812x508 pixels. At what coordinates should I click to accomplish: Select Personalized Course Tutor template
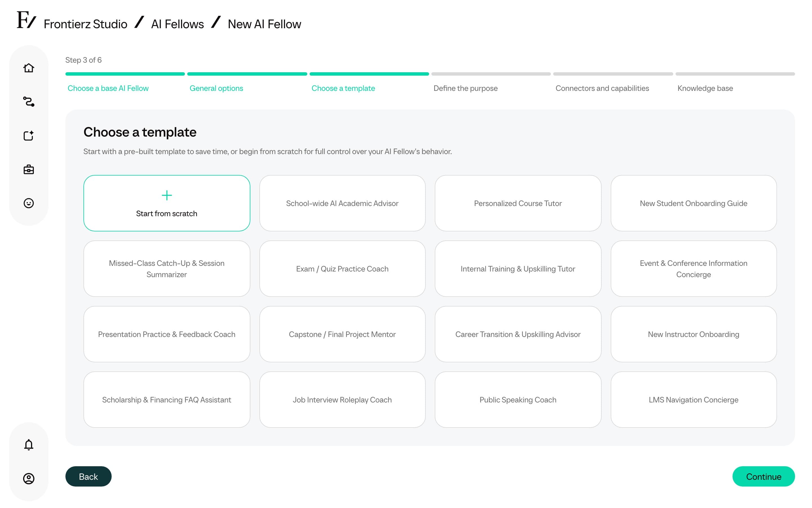click(518, 203)
